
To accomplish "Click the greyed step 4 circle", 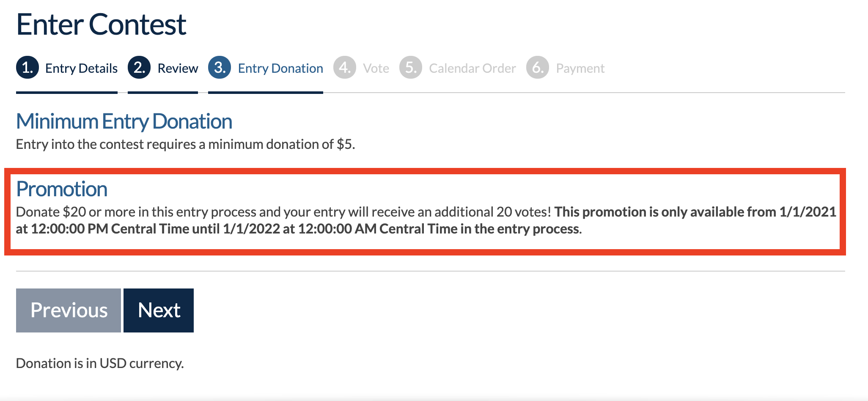I will click(345, 67).
